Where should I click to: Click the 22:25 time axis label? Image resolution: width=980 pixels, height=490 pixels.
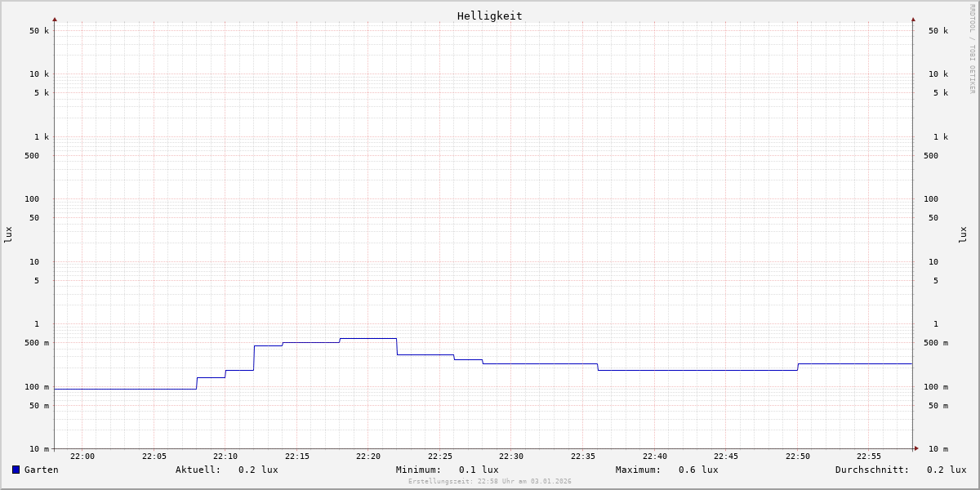(x=440, y=457)
